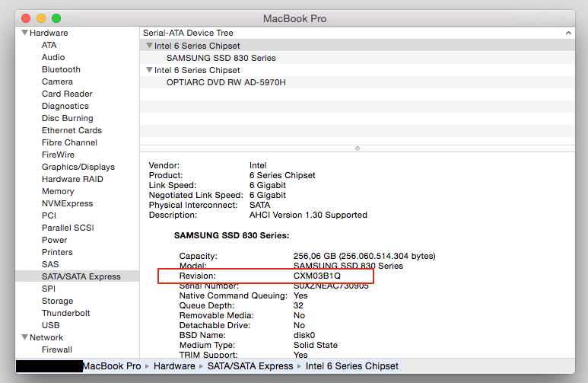Zoom the window with the green button
This screenshot has height=383, width=588.
pos(56,18)
